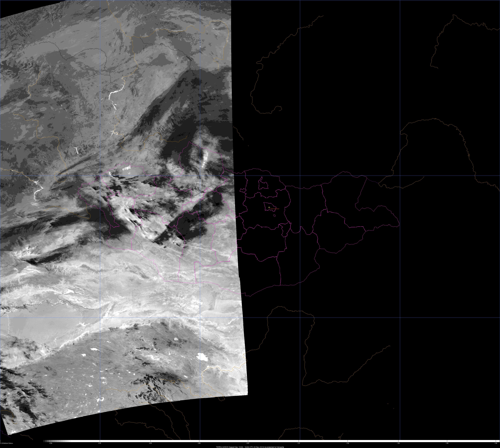Click the 1.69 value on the scale bar
Image resolution: width=500 pixels, height=448 pixels.
447,443
